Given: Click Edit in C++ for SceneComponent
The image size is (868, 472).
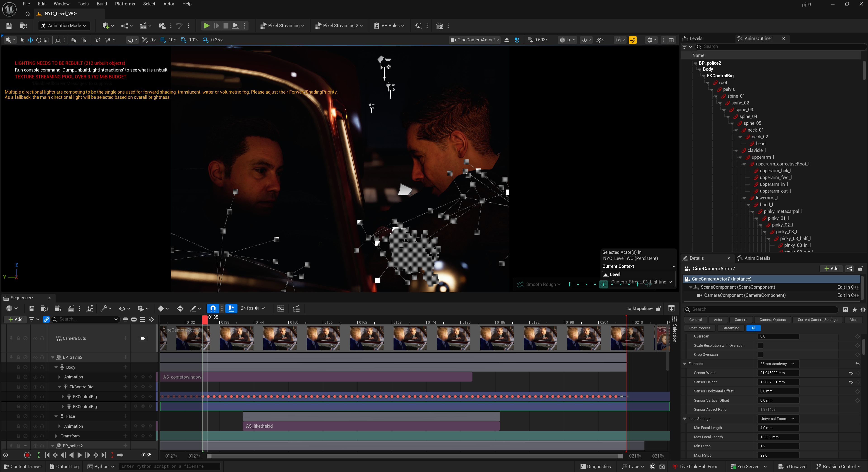Looking at the screenshot, I should (x=848, y=287).
